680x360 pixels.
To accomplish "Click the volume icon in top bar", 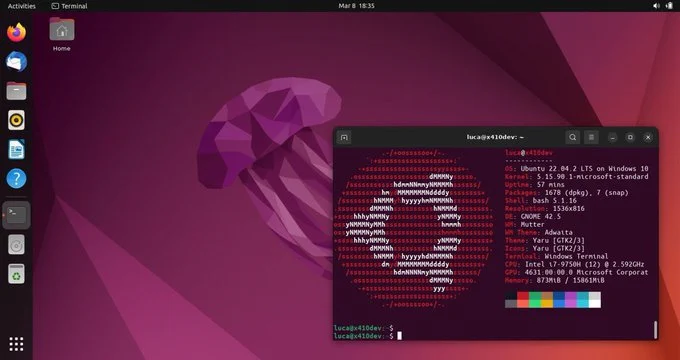I will point(656,6).
